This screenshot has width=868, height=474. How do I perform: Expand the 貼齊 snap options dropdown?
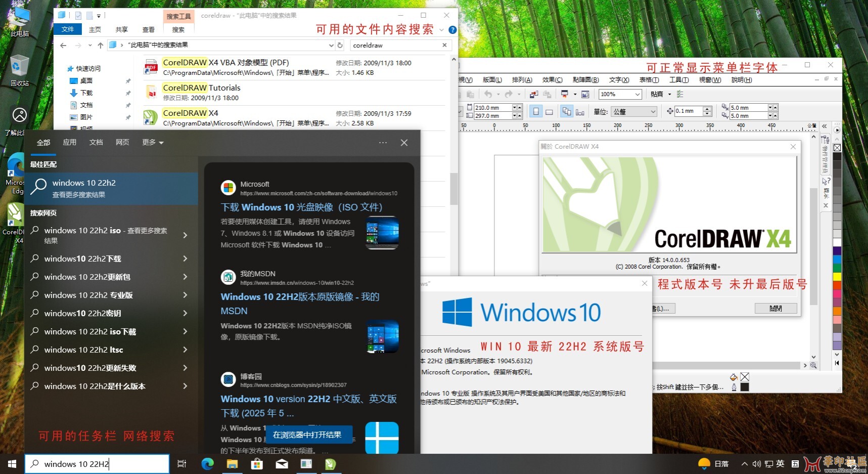pos(669,94)
